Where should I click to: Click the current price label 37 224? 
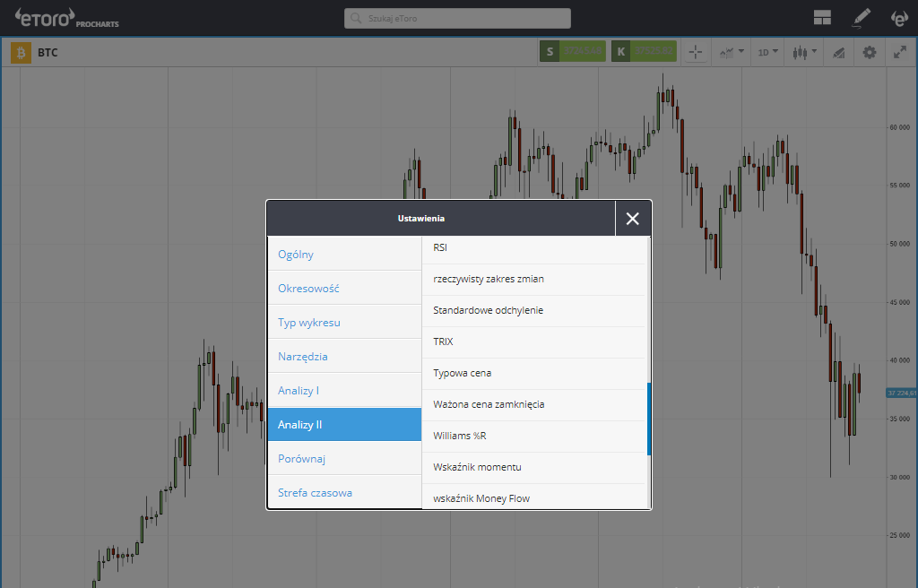pyautogui.click(x=902, y=393)
